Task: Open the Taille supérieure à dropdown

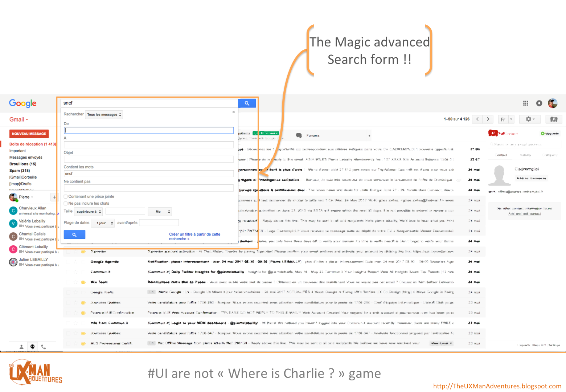Action: [x=89, y=212]
